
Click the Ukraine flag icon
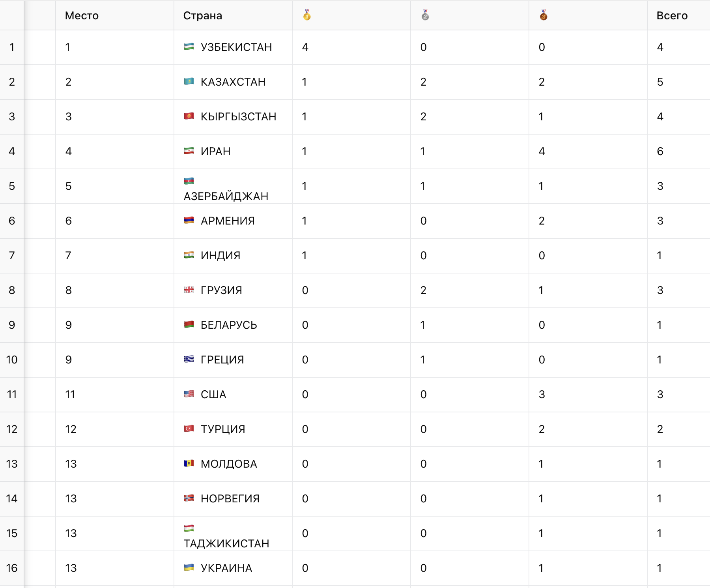click(189, 567)
